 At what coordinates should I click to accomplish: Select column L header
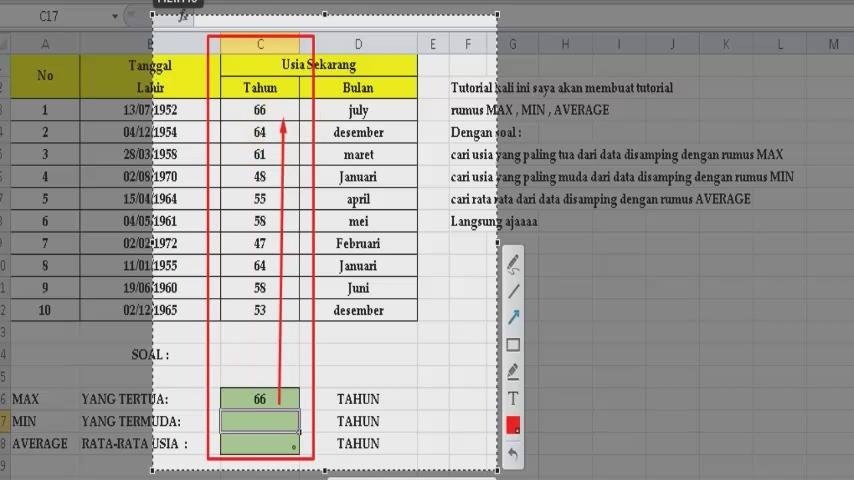pyautogui.click(x=779, y=44)
